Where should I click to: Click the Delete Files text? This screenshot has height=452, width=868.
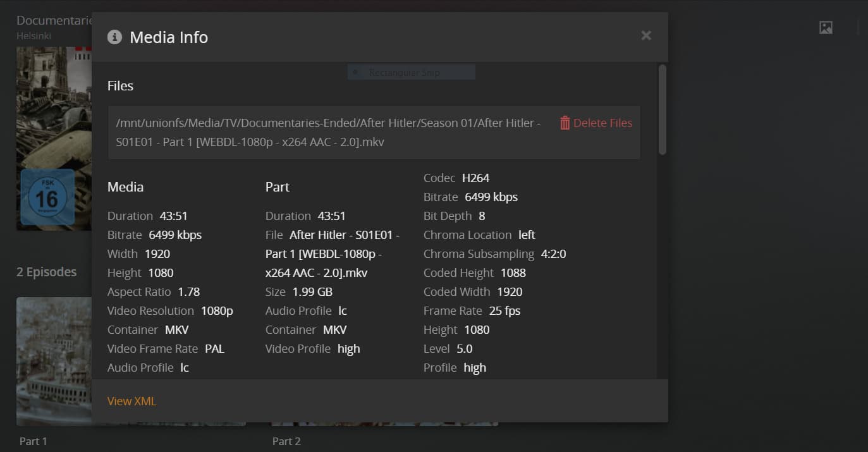602,123
